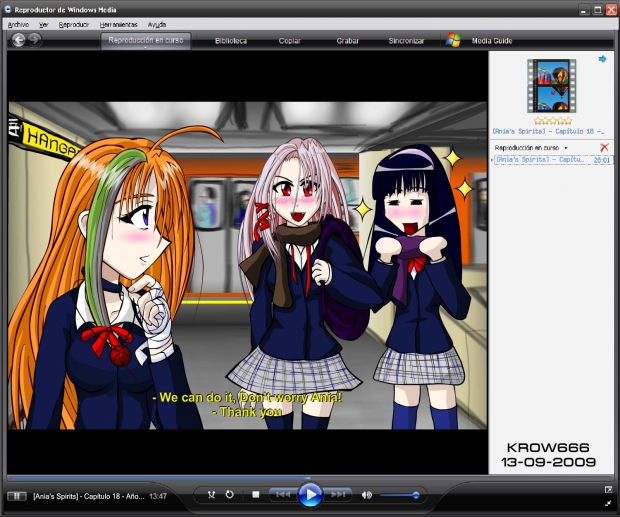
Task: Open the Ayuda menu
Action: click(x=157, y=25)
